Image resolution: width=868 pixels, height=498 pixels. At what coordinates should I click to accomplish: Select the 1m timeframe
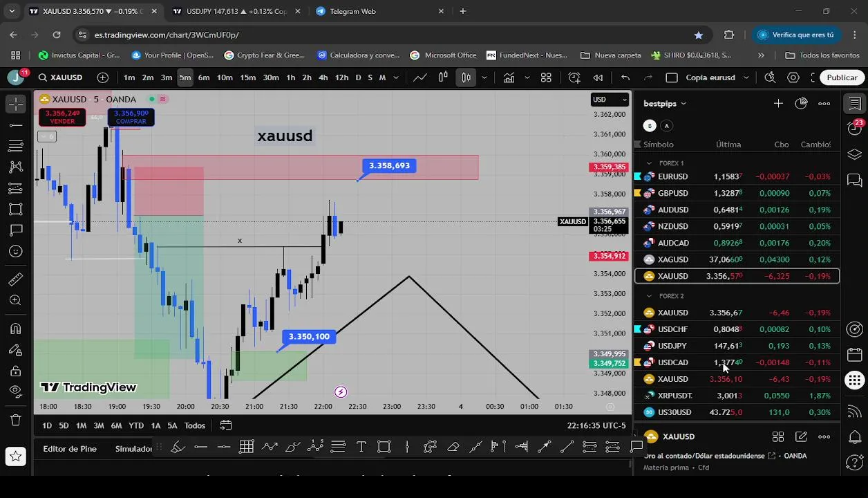pyautogui.click(x=129, y=77)
